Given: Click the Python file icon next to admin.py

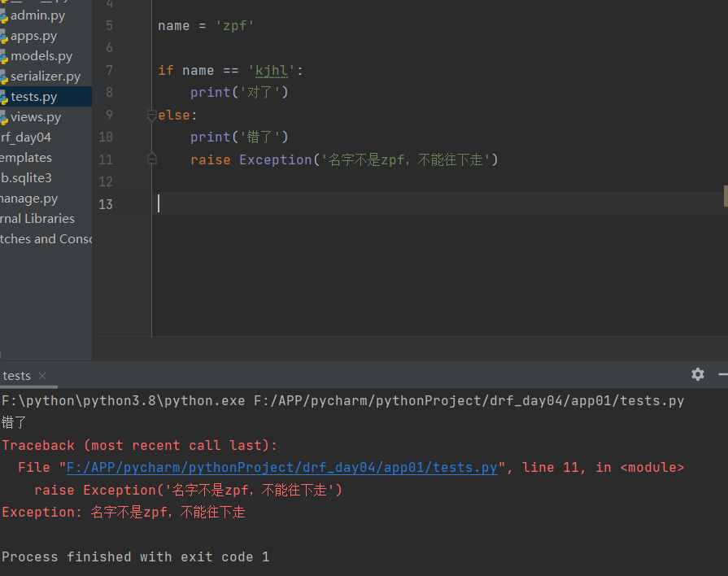Looking at the screenshot, I should [x=4, y=17].
